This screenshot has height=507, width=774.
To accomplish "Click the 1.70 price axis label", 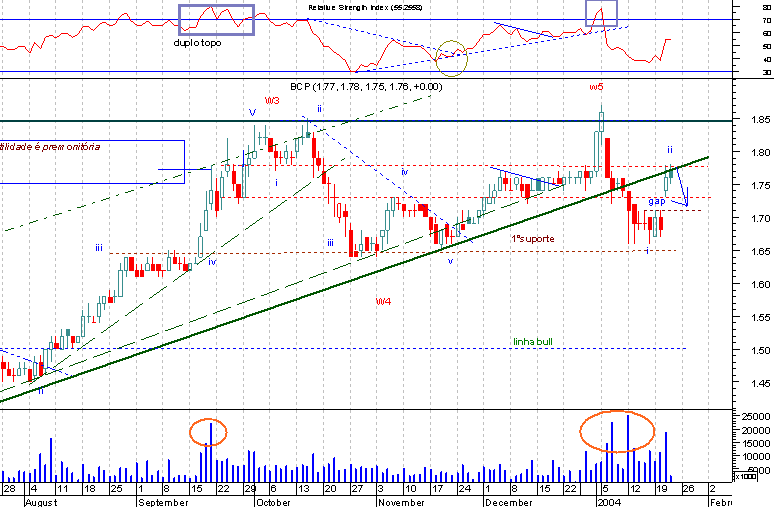I will pos(761,218).
